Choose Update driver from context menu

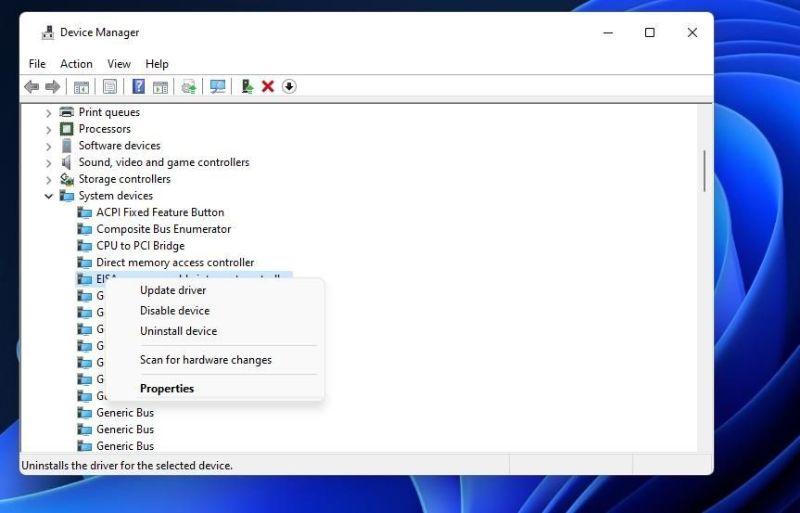[x=173, y=290]
